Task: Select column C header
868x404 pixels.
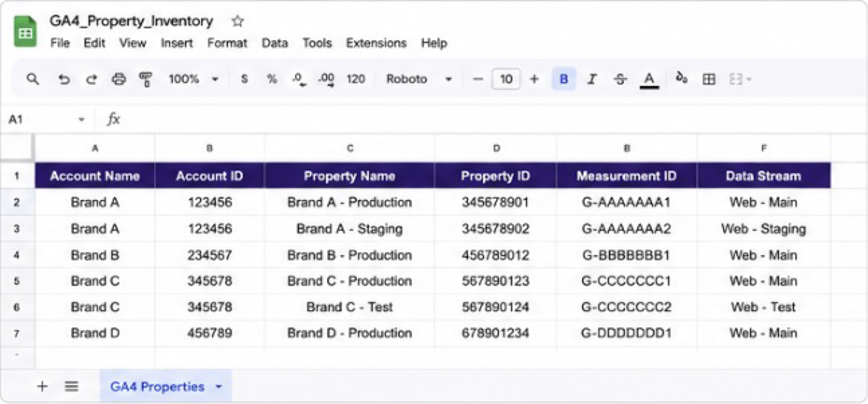Action: point(350,148)
